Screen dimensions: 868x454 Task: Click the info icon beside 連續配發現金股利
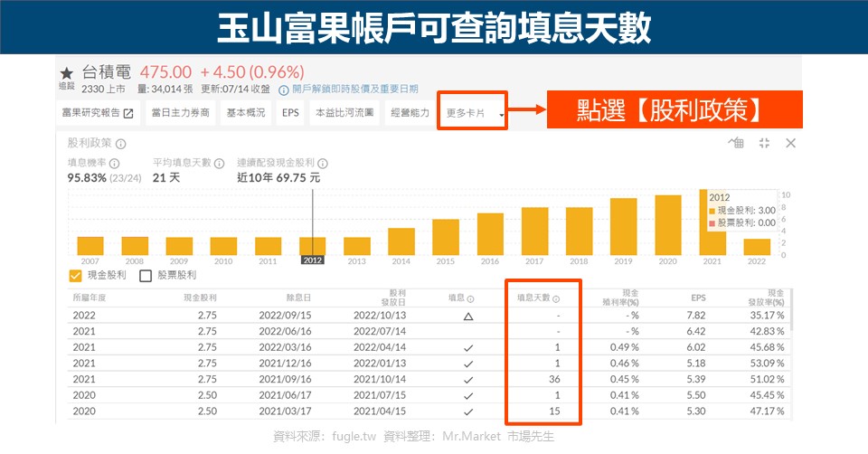(x=323, y=164)
